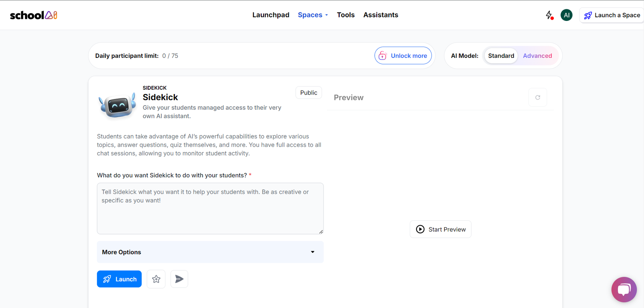
Task: Open the Tools page
Action: point(346,15)
